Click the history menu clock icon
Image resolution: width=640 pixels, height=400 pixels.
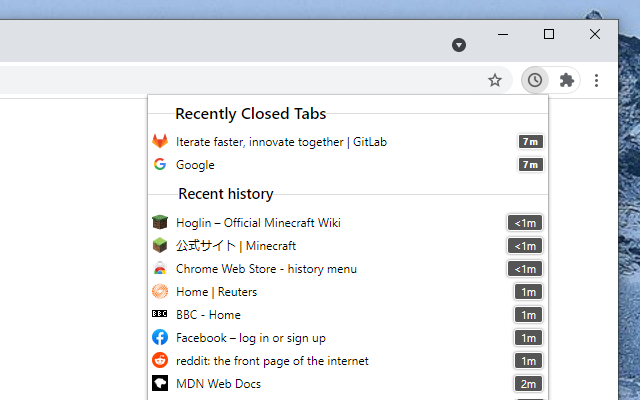coord(535,80)
